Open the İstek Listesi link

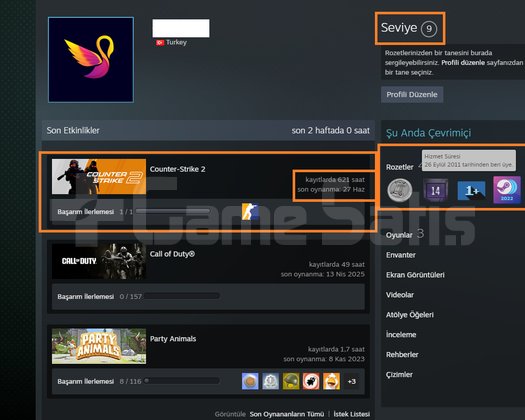click(352, 414)
